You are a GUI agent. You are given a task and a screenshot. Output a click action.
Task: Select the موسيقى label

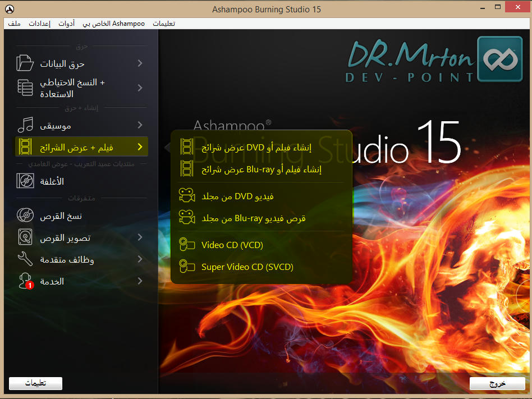tap(56, 126)
